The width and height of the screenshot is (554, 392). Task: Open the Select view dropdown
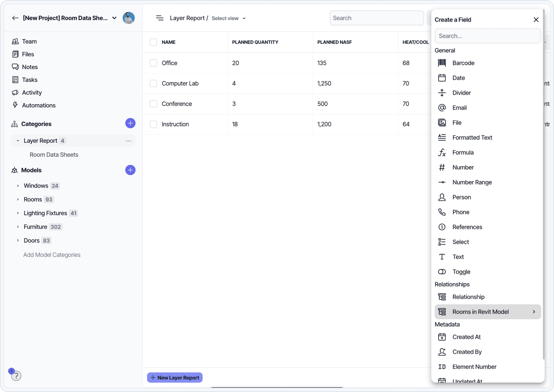228,18
